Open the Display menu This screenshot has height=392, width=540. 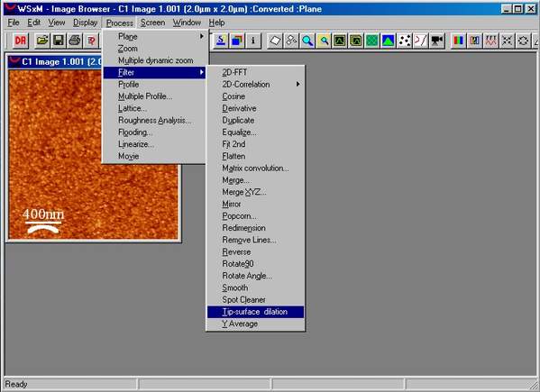coord(85,23)
